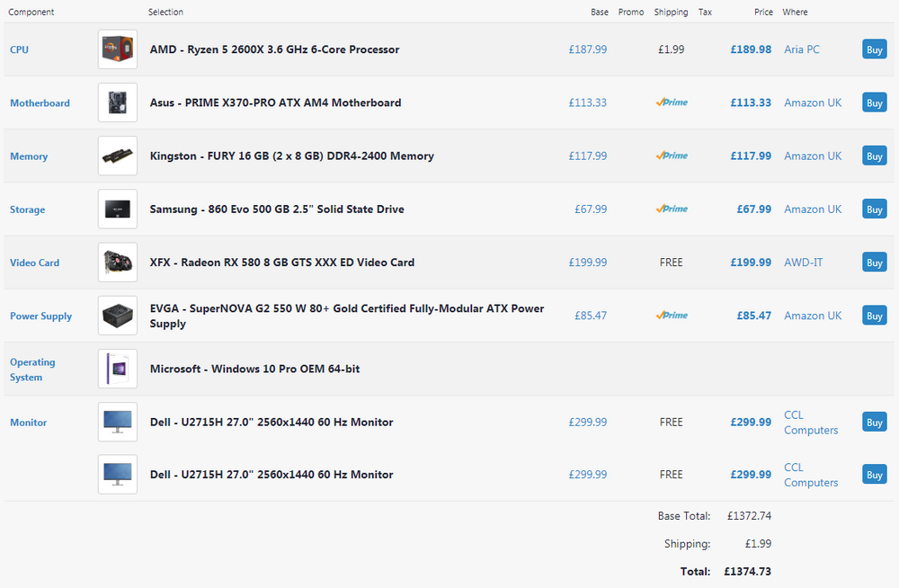Open Samsung 860 Evo product name
Viewport: 899px width, 588px height.
[x=277, y=209]
